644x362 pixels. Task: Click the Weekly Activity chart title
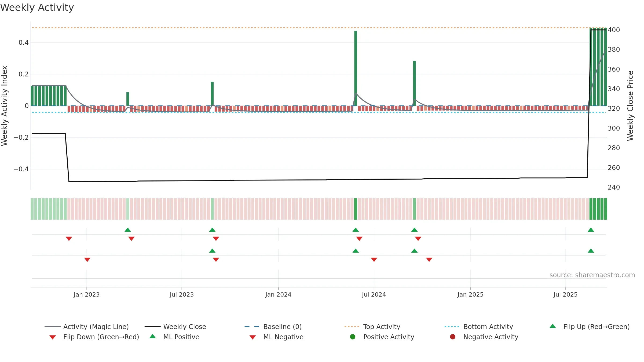(x=37, y=8)
